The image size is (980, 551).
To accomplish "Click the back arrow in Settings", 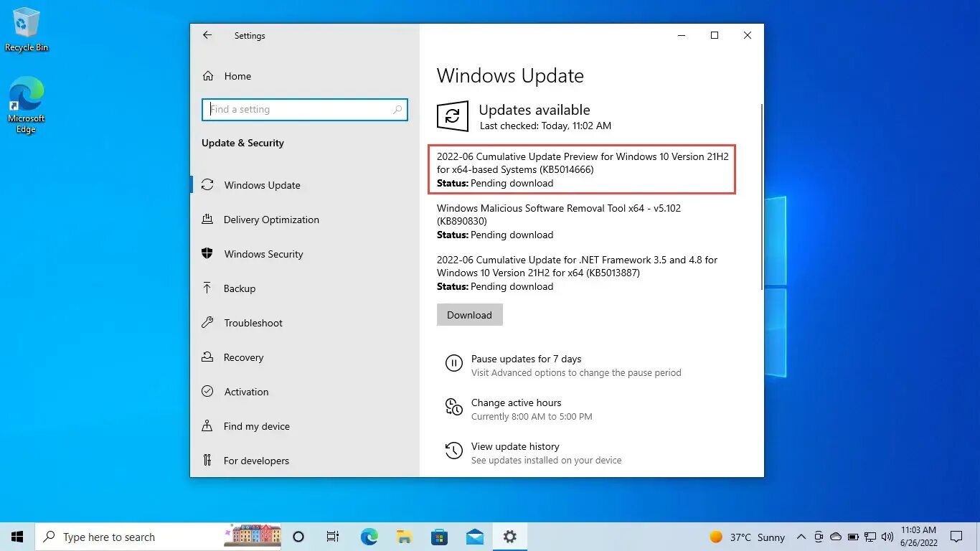I will pos(207,35).
